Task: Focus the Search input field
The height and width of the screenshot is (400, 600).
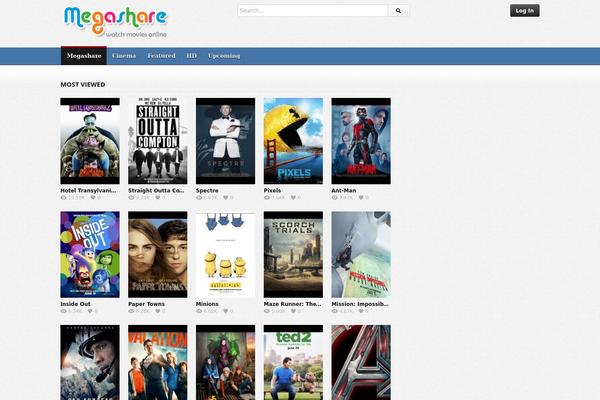Action: pos(313,11)
